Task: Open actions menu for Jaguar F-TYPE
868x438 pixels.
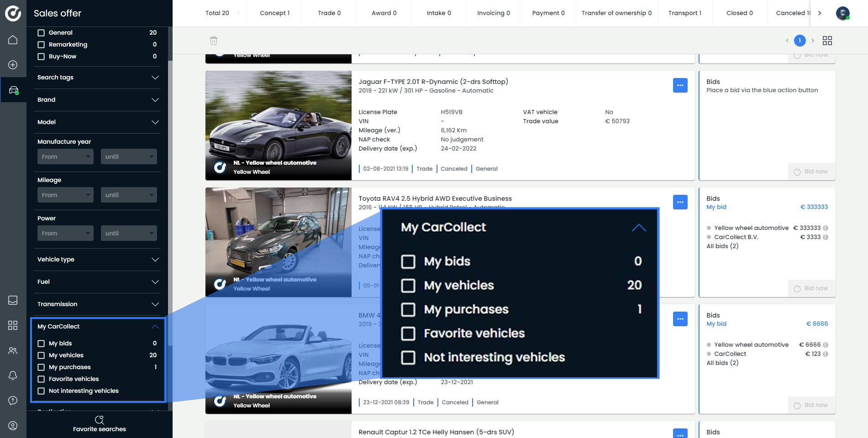Action: pos(680,85)
